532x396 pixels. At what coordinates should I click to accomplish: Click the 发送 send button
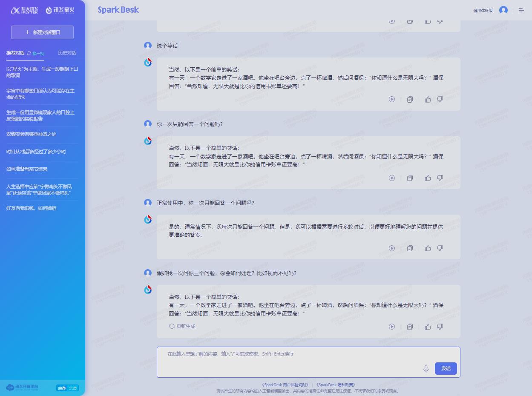point(446,368)
